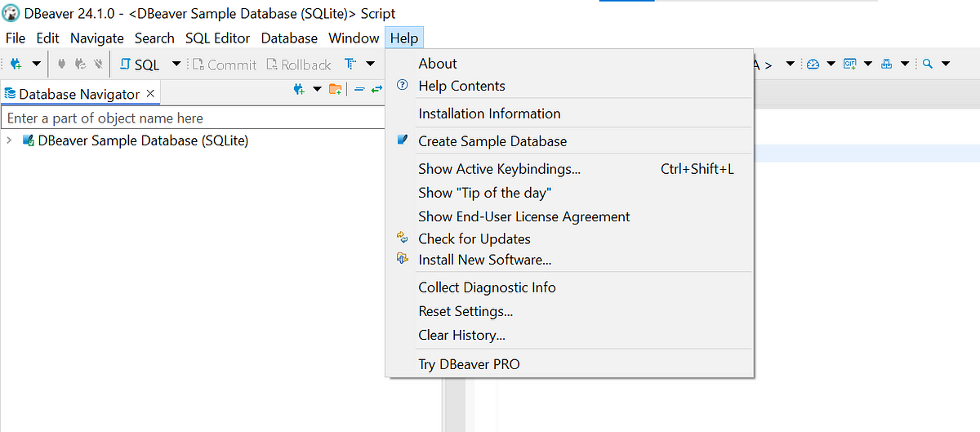Close the open Help menu via its title
This screenshot has height=432, width=980.
coord(404,38)
